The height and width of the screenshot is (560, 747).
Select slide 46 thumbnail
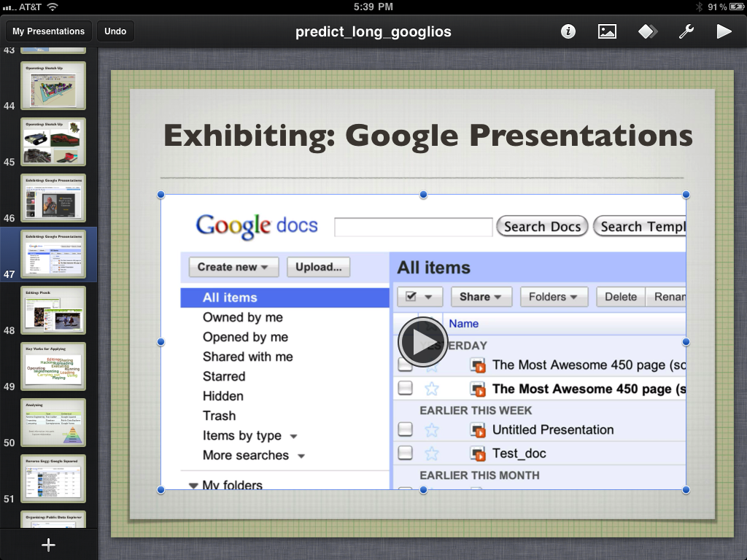pyautogui.click(x=53, y=198)
